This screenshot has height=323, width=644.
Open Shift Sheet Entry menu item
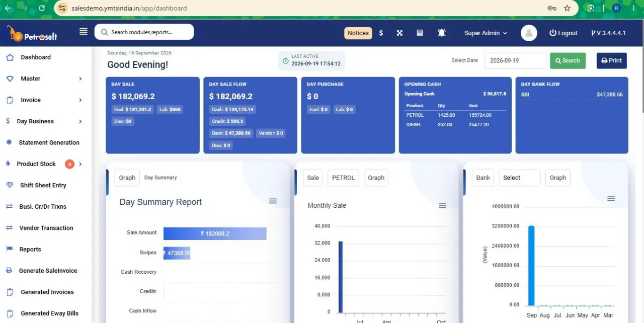point(43,185)
